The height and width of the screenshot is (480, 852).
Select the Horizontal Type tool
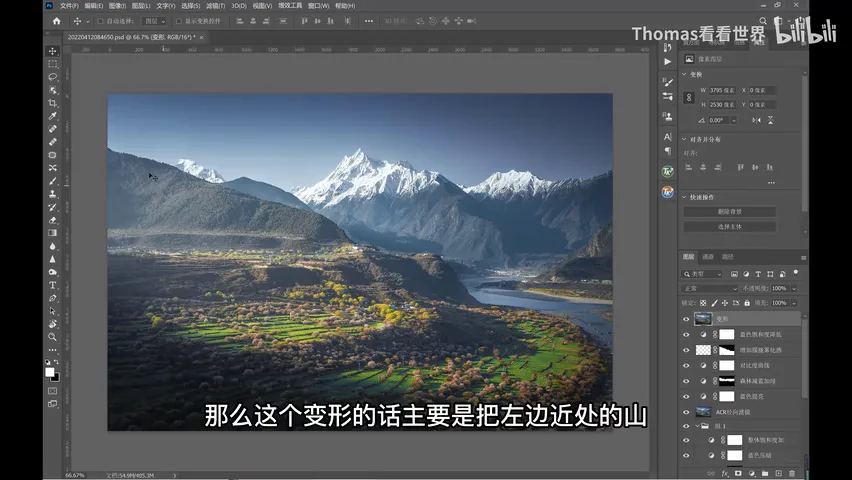(53, 285)
